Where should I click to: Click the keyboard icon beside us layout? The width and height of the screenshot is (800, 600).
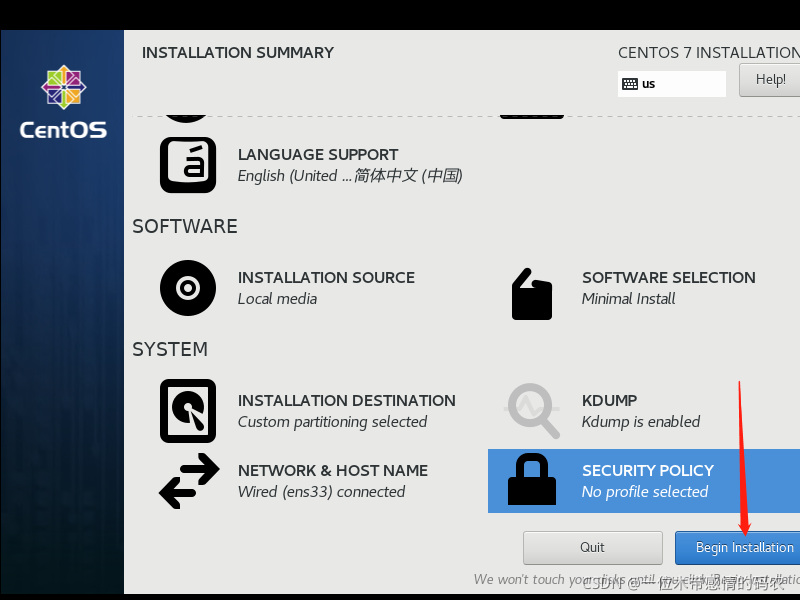click(x=630, y=84)
